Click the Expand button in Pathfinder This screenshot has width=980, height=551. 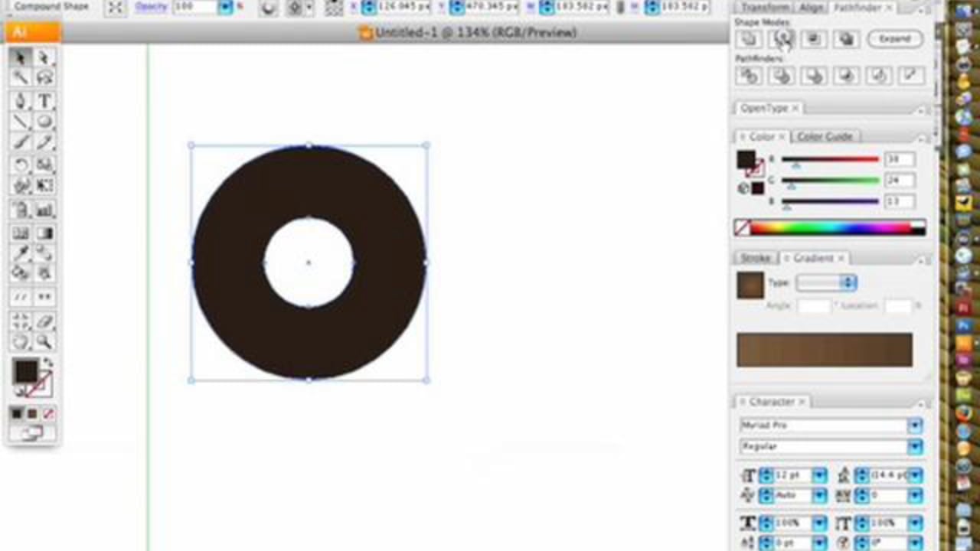(894, 39)
